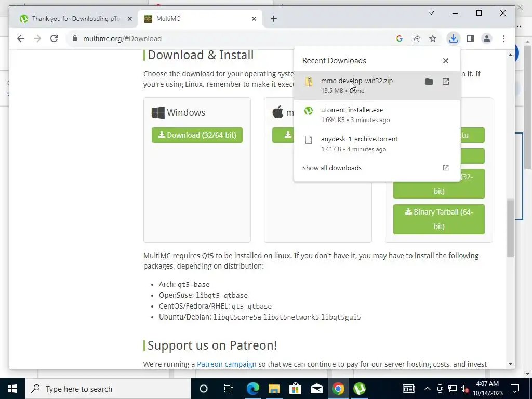Image resolution: width=532 pixels, height=399 pixels.
Task: Open Microsoft Store from taskbar
Action: [296, 389]
